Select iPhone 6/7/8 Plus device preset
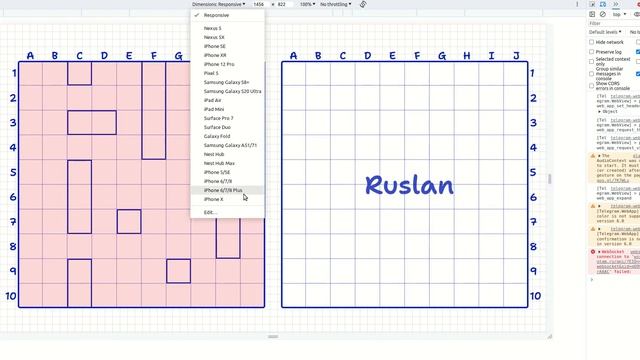640x360 pixels. pos(227,190)
